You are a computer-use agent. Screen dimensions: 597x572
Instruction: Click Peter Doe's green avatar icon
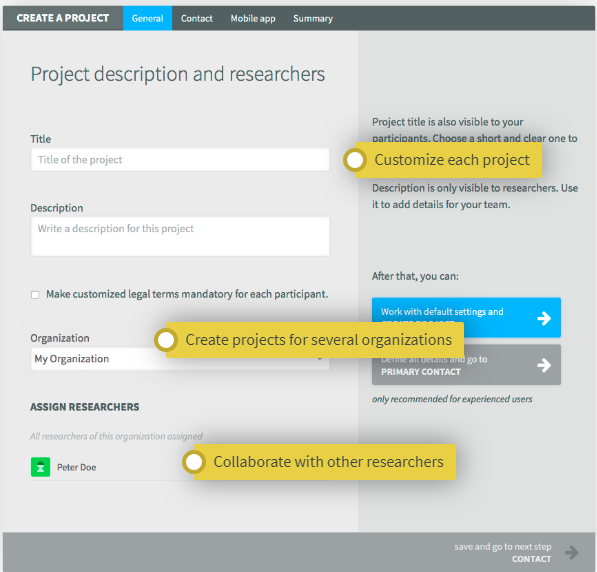(40, 467)
